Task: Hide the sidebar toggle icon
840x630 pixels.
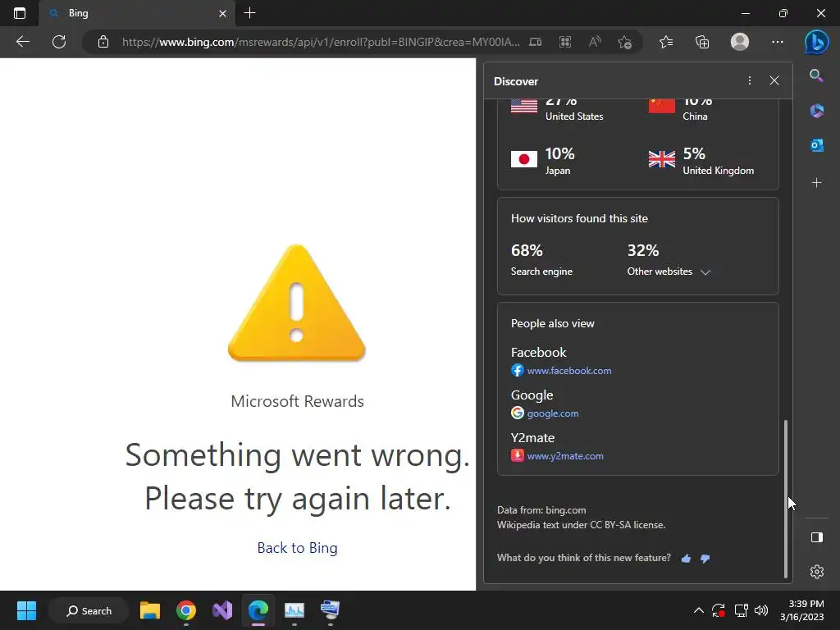Action: click(816, 537)
